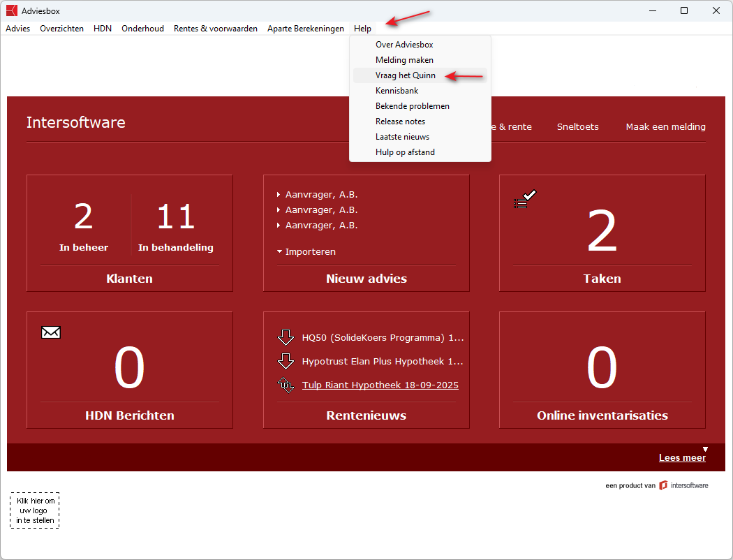Image resolution: width=733 pixels, height=560 pixels.
Task: Click the Adviesbox logo in title bar
Action: click(11, 10)
